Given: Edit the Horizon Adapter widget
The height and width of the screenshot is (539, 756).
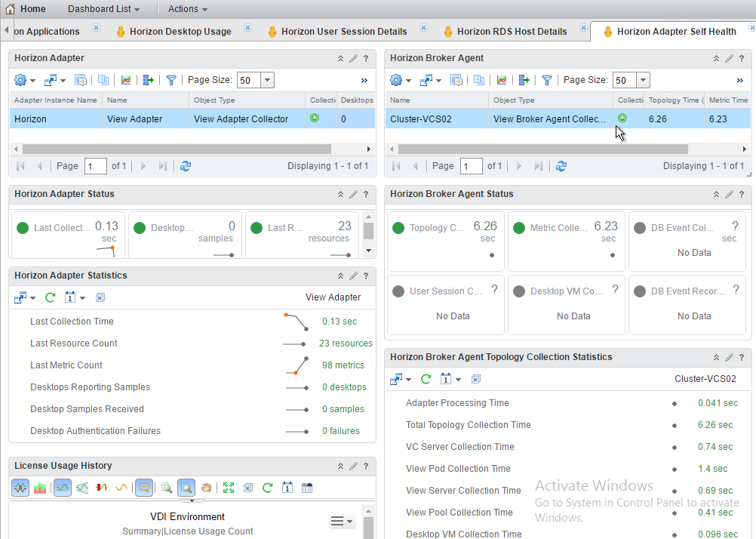Looking at the screenshot, I should pos(353,58).
